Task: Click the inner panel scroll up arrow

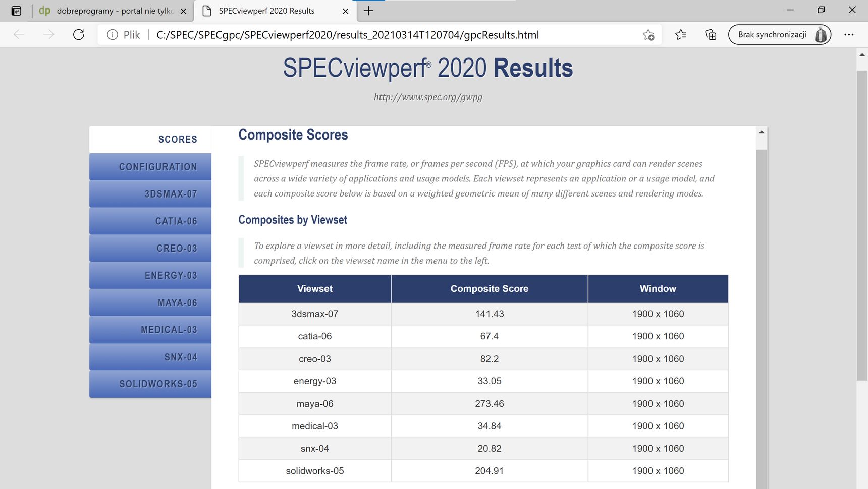Action: (762, 132)
